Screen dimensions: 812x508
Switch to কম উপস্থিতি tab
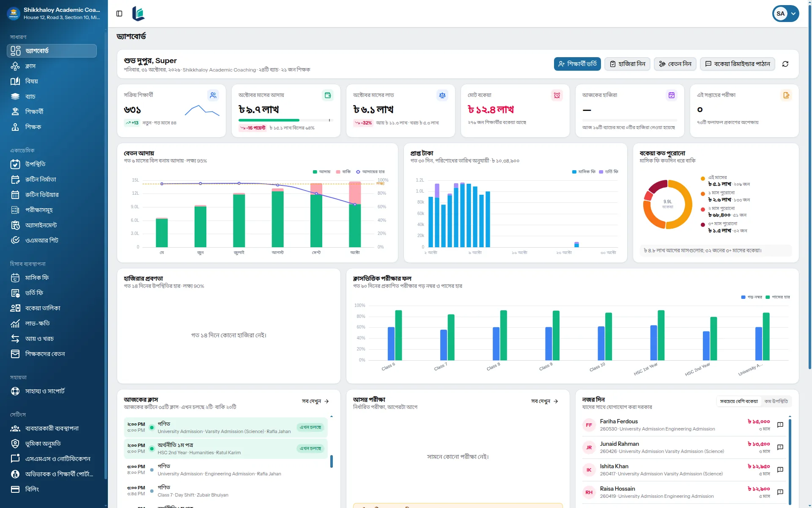(776, 401)
